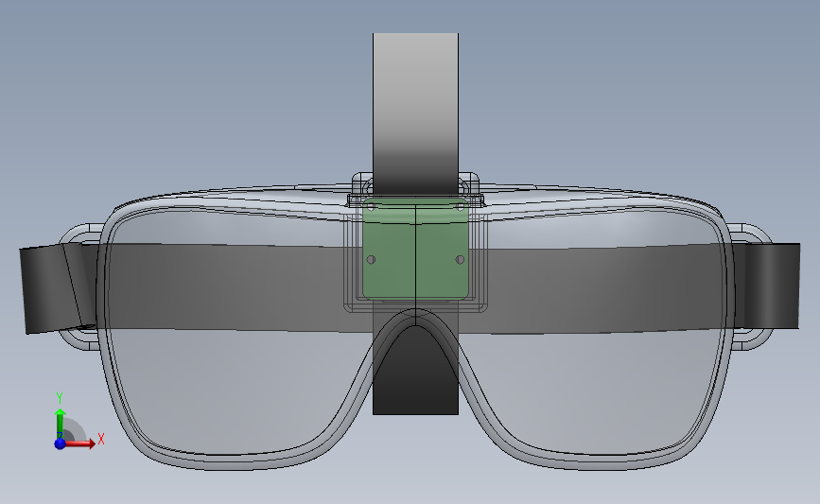Click the red X axis arrow
The width and height of the screenshot is (820, 504).
pos(79,443)
